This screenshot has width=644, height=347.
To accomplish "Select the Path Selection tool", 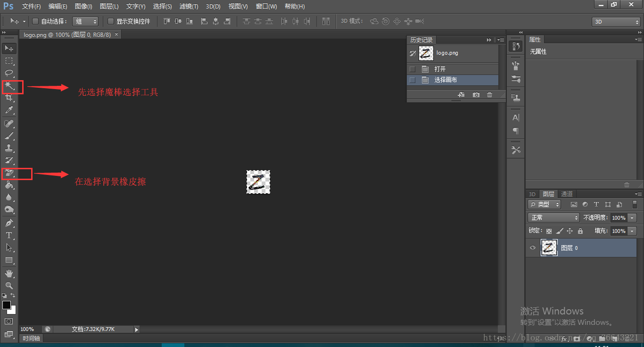I will [9, 248].
